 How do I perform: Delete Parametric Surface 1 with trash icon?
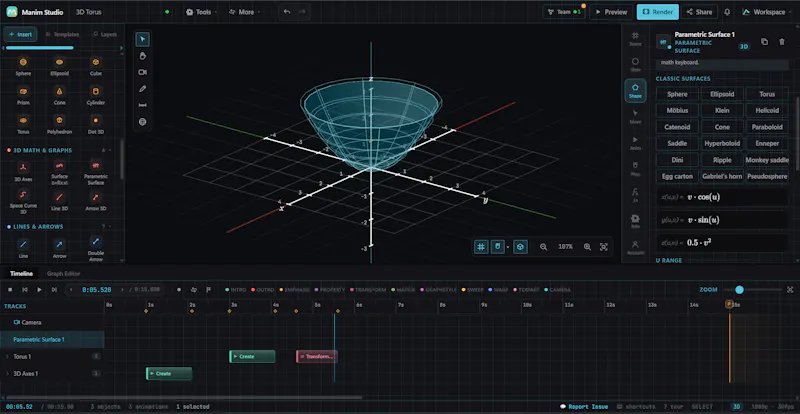coord(782,42)
